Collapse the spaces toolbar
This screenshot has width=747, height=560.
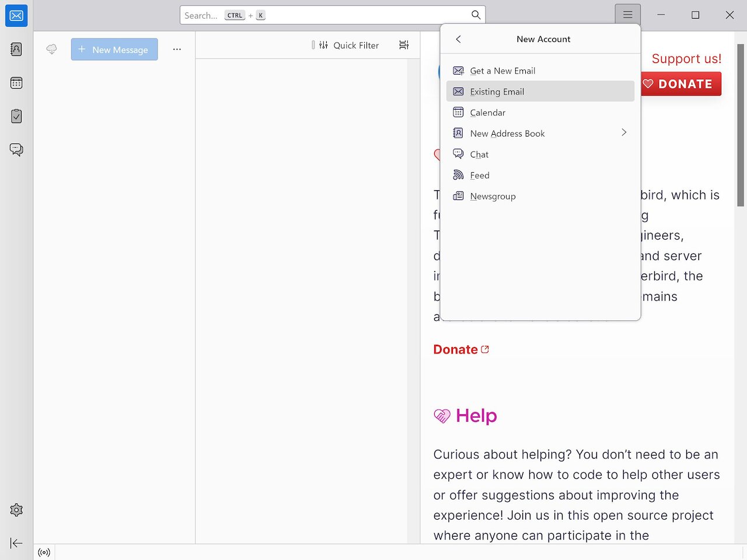(x=16, y=543)
